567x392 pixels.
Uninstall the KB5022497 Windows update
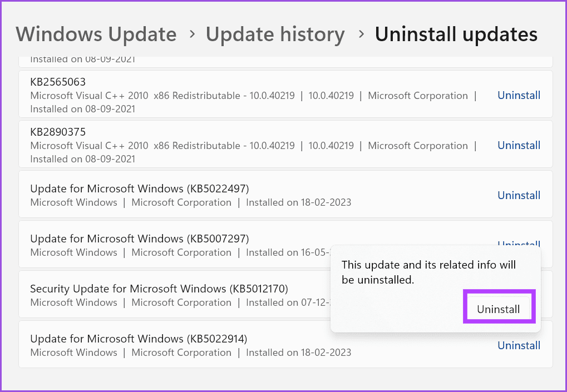click(x=519, y=196)
